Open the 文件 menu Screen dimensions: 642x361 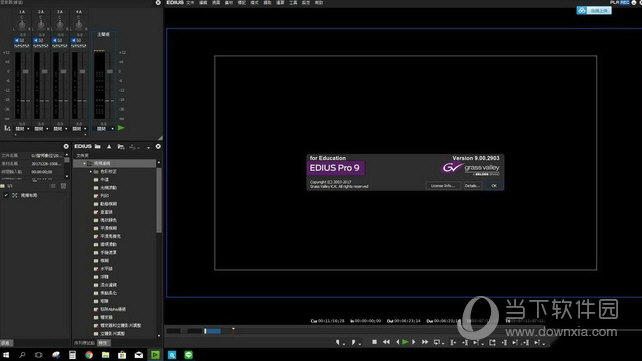[x=190, y=3]
